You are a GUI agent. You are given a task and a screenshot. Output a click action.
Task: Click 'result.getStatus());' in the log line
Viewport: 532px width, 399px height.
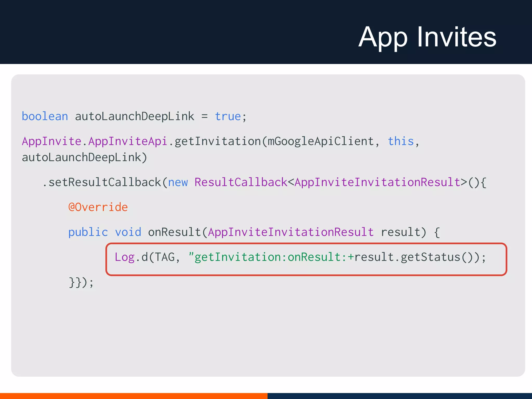tap(420, 257)
